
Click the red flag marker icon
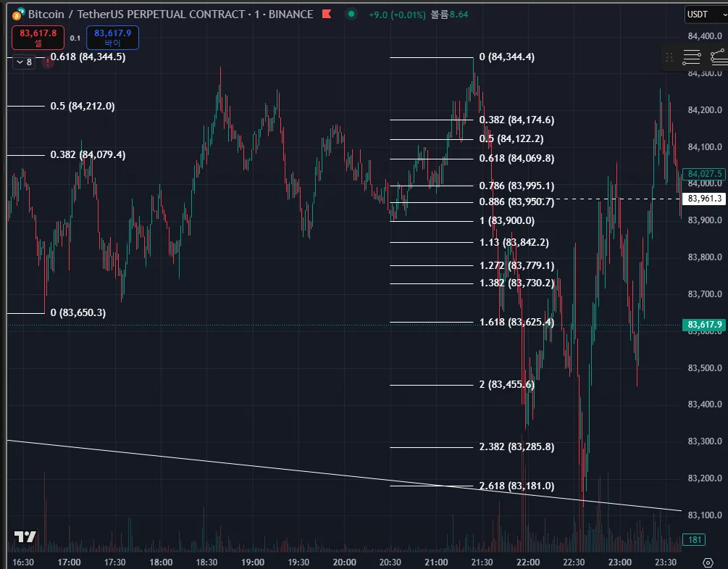(327, 14)
